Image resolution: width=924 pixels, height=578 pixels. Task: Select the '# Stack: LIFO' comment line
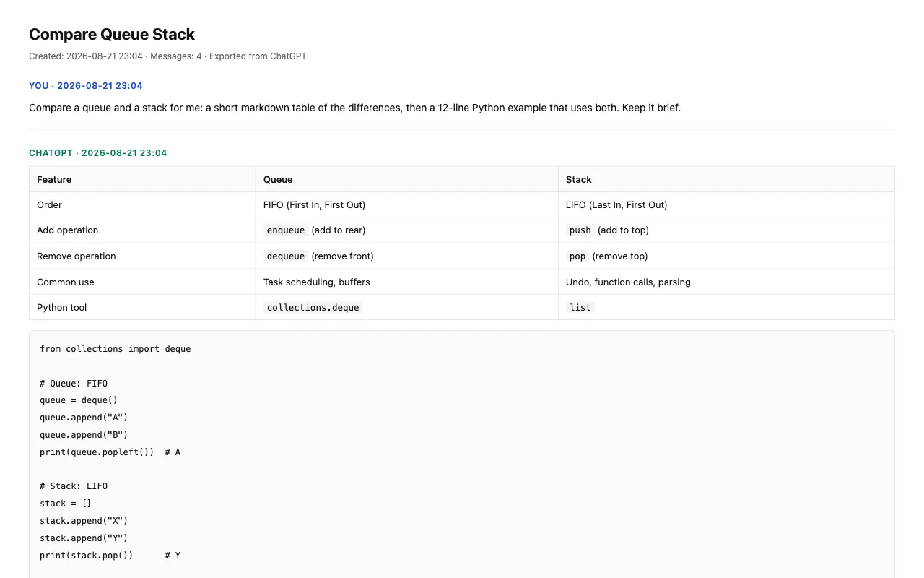74,486
